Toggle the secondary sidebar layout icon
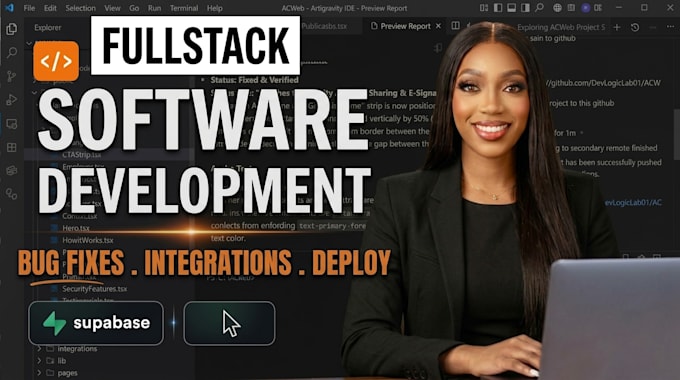This screenshot has height=380, width=680. (x=525, y=8)
